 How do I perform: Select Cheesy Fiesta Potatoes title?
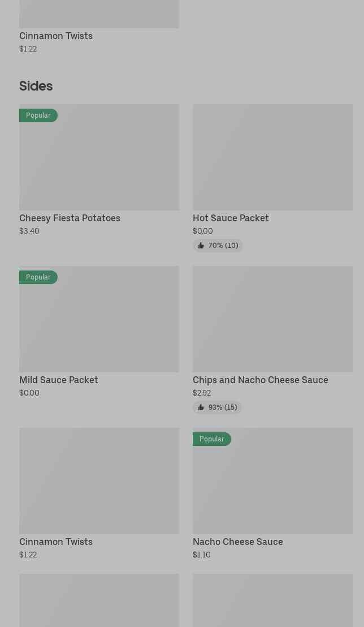point(70,218)
